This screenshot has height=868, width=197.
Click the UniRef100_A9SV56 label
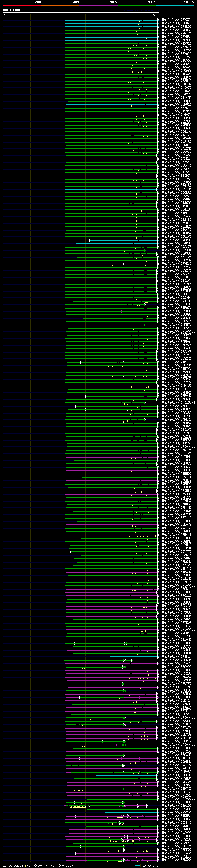(x=176, y=812)
